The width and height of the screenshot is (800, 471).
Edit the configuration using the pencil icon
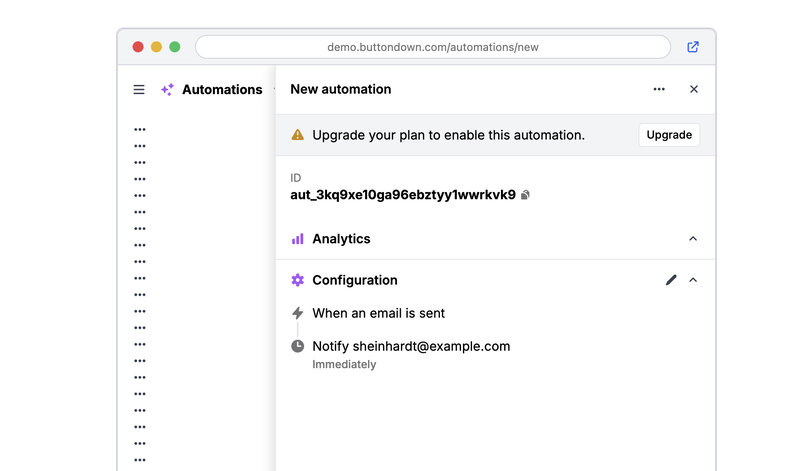671,280
